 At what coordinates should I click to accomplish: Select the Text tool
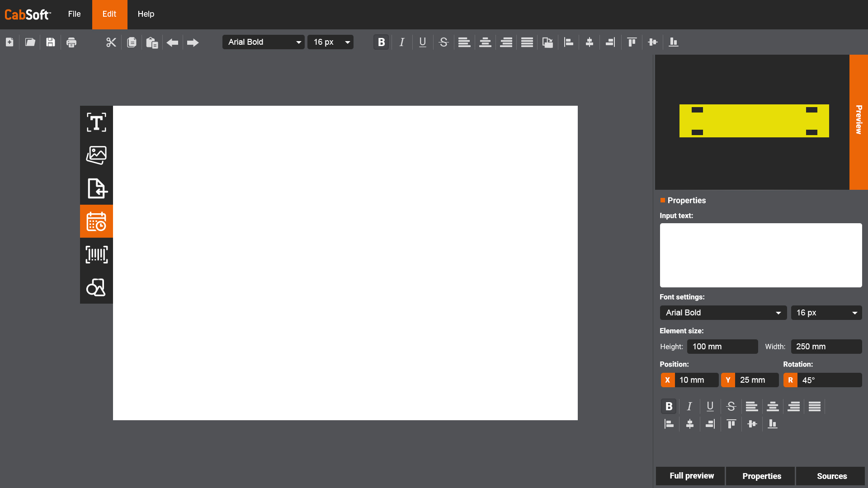tap(96, 122)
